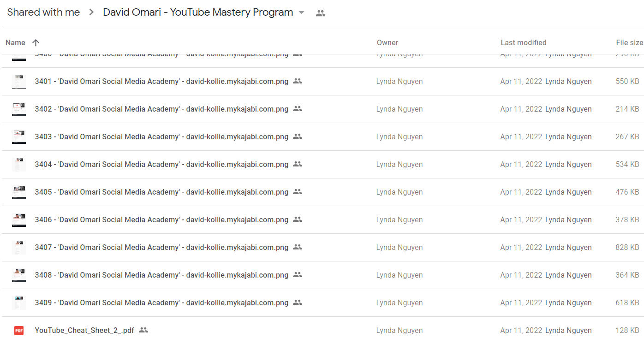The height and width of the screenshot is (338, 644).
Task: Sort by the Last modified column
Action: point(524,42)
